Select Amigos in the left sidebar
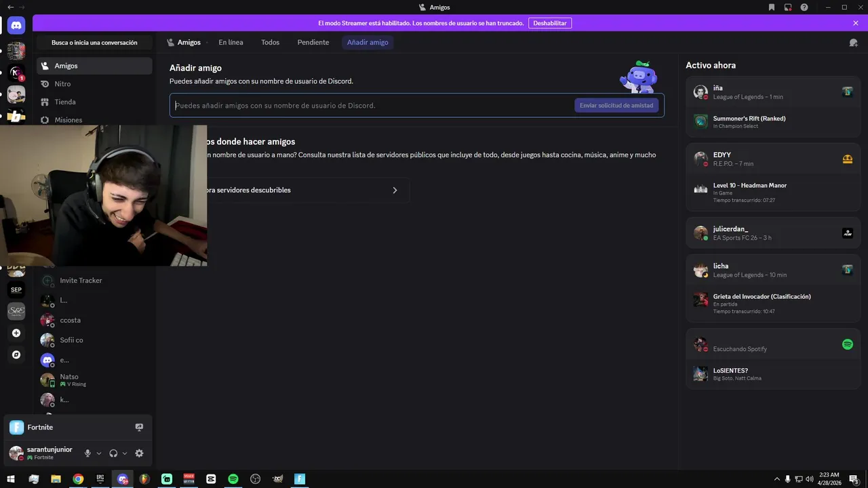 pyautogui.click(x=94, y=66)
